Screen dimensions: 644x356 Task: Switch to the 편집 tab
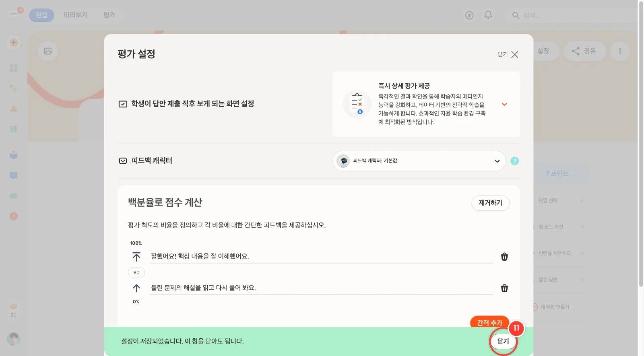click(x=41, y=15)
